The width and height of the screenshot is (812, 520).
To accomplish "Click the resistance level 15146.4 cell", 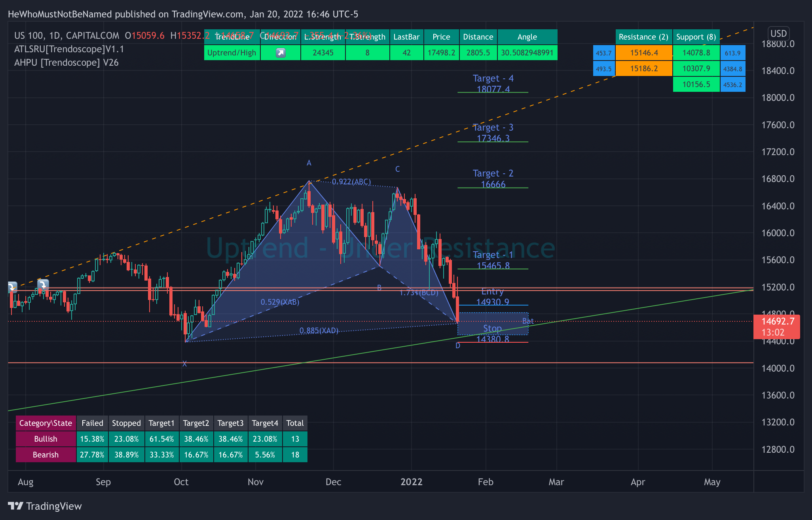I will pyautogui.click(x=644, y=53).
